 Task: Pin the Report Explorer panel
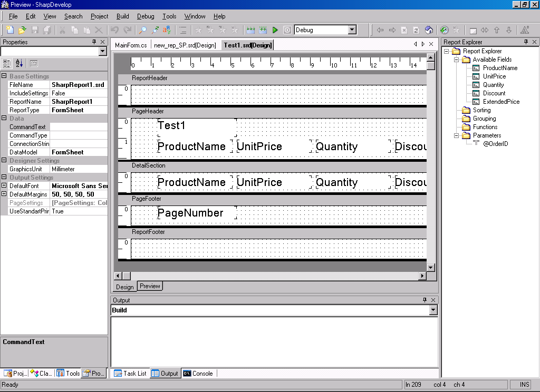[x=526, y=42]
